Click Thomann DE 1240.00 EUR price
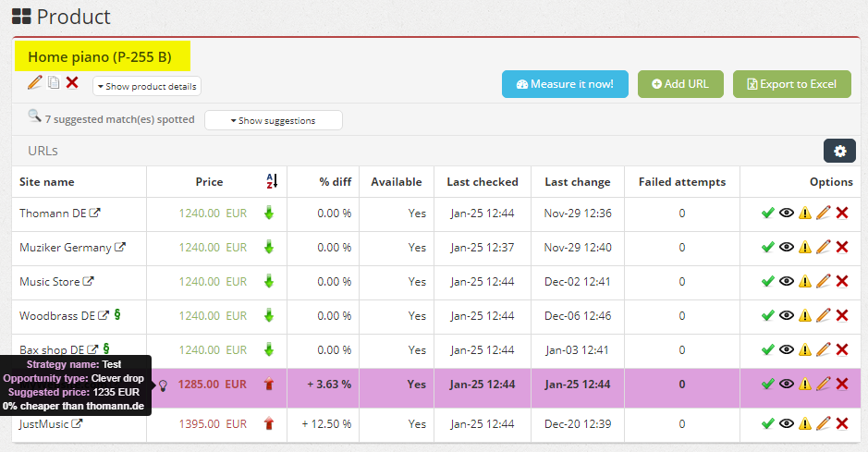This screenshot has width=868, height=452. coord(213,213)
